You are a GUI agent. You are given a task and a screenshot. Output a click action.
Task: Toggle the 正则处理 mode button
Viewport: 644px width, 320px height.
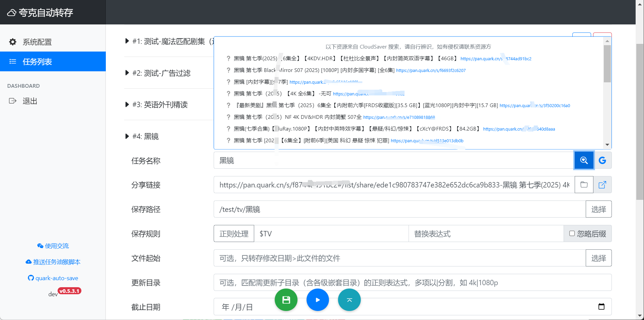234,233
